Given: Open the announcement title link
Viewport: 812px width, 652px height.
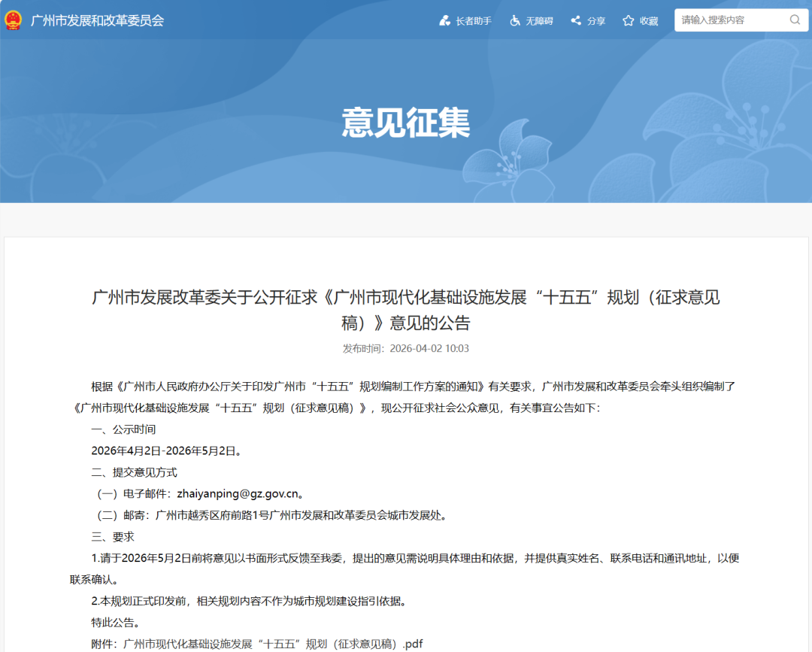Looking at the screenshot, I should pos(406,309).
